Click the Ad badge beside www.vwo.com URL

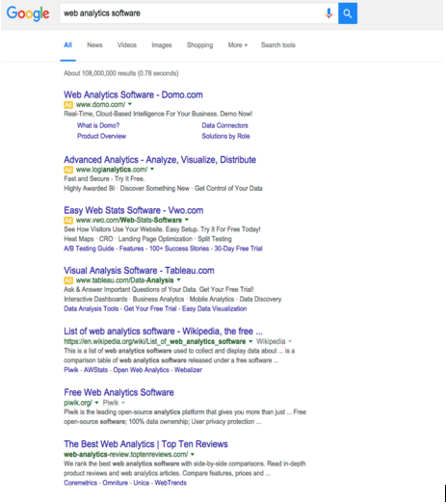68,220
